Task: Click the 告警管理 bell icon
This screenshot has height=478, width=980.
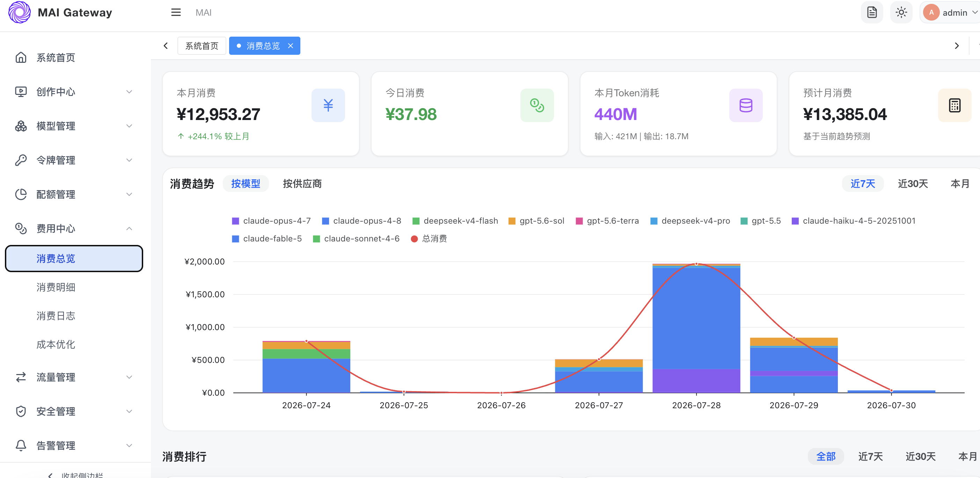Action: pos(21,445)
